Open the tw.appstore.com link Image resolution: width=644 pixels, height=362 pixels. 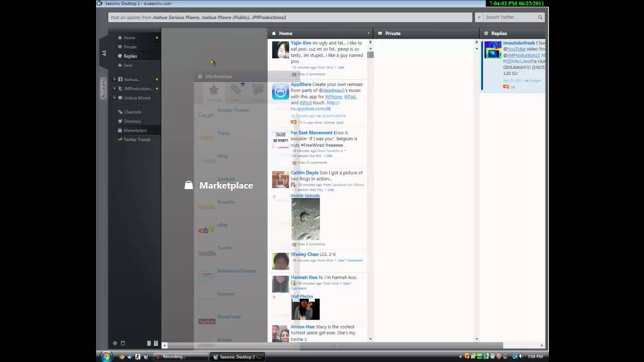coord(311,109)
